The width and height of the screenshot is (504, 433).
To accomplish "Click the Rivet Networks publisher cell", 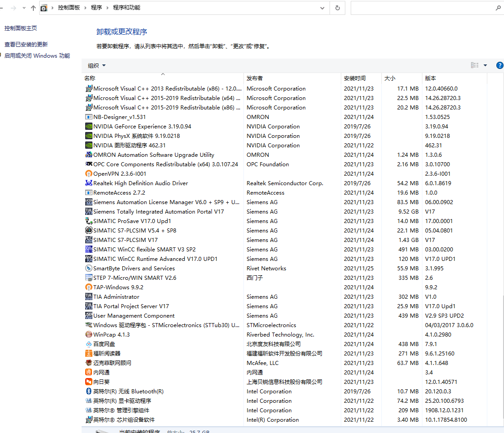I will pos(266,269).
